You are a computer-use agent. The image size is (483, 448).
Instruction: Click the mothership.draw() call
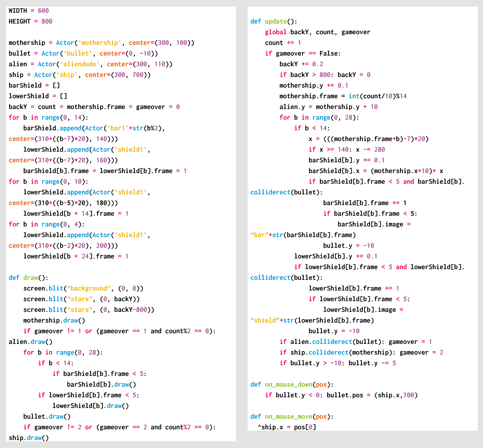pyautogui.click(x=54, y=320)
